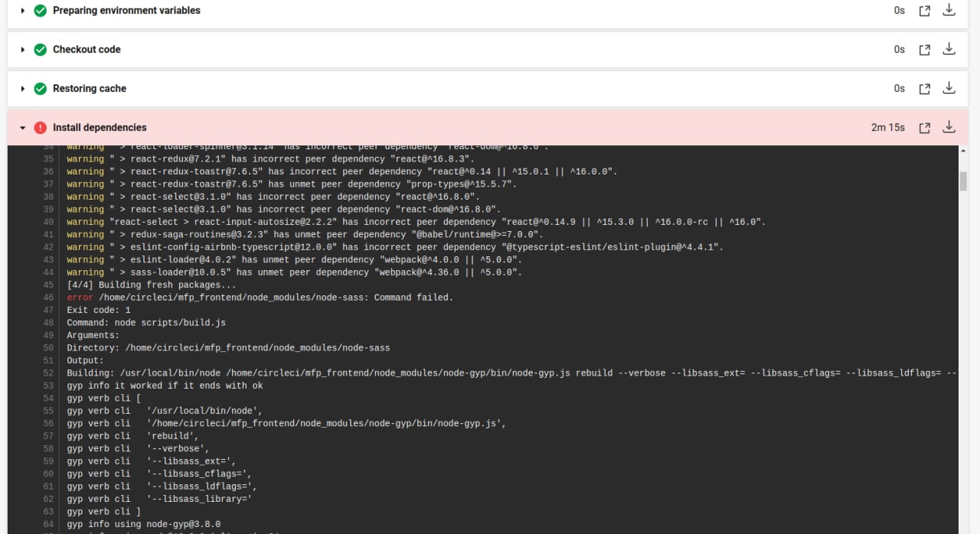This screenshot has height=534, width=980.
Task: Click Checkout code green success checkmark
Action: pyautogui.click(x=41, y=50)
